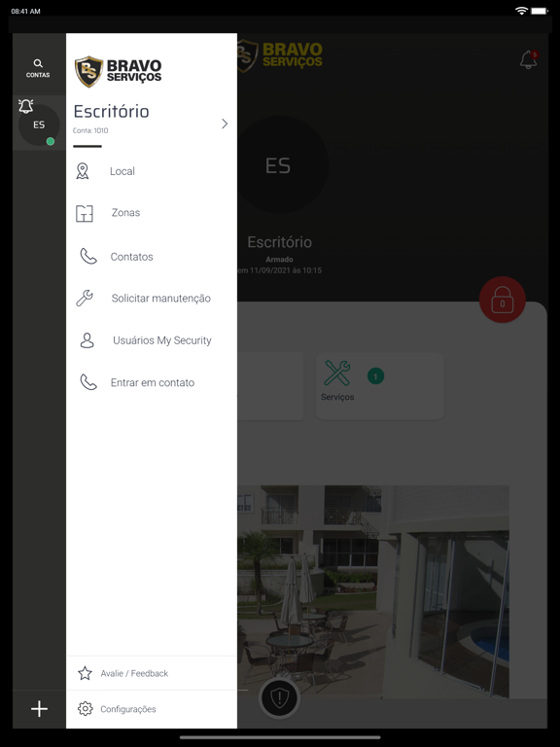
Task: Tap the Entrar em contato phone icon
Action: [x=88, y=382]
